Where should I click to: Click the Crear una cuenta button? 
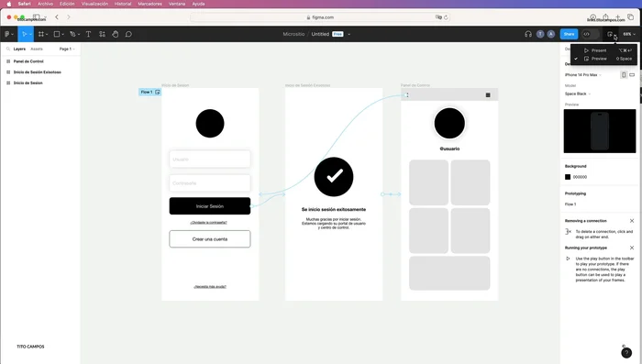210,238
